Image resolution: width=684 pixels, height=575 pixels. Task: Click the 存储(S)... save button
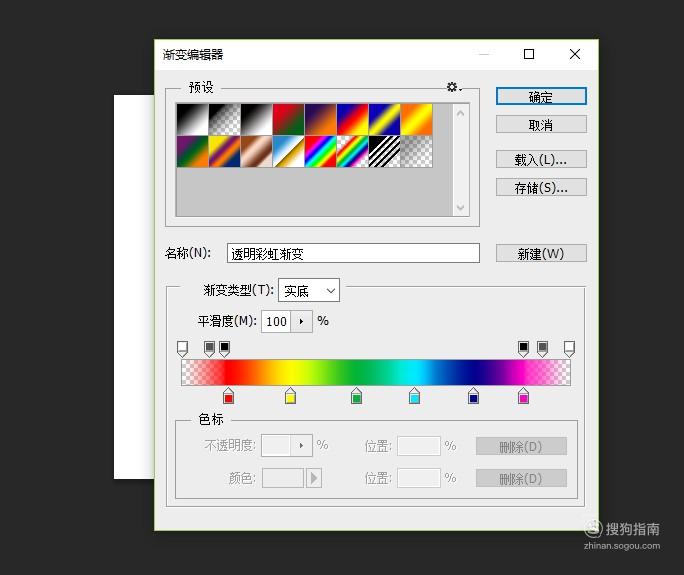click(541, 188)
